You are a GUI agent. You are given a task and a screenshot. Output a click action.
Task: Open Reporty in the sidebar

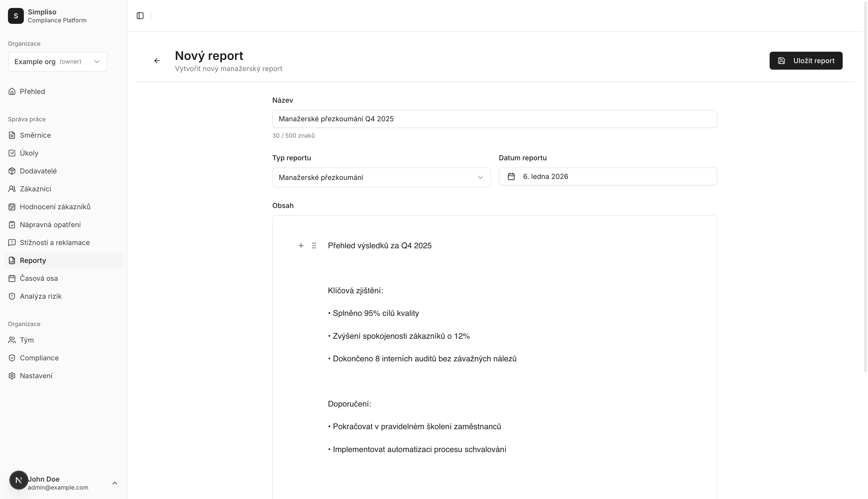(x=33, y=260)
